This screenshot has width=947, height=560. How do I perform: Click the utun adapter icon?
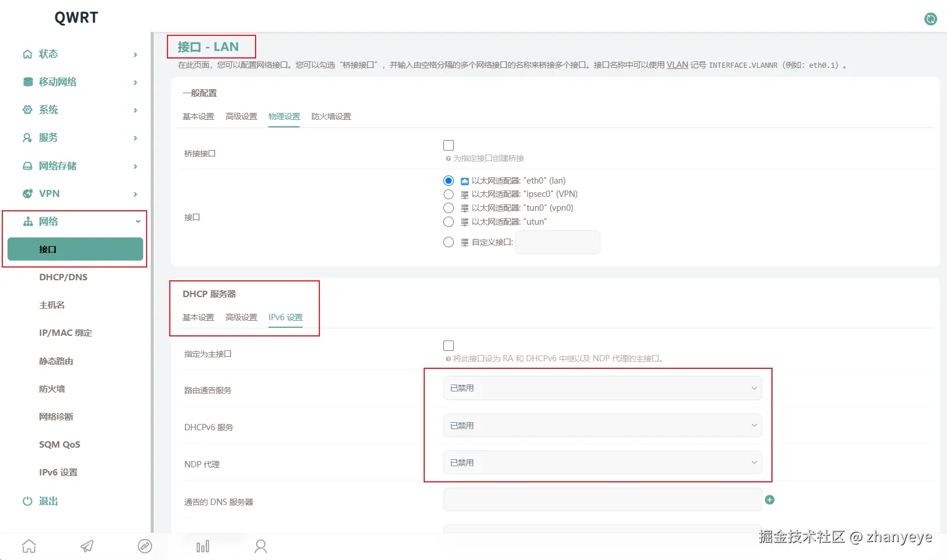[465, 222]
